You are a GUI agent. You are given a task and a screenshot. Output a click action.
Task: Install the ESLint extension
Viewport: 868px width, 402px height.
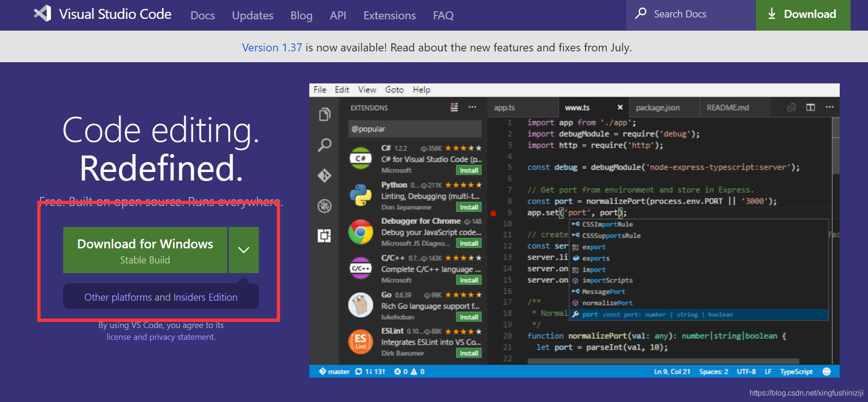pyautogui.click(x=469, y=353)
